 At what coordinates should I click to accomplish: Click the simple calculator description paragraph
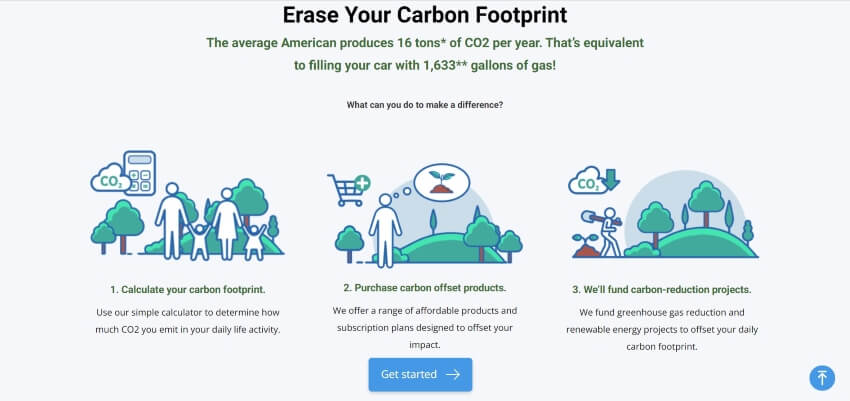coord(188,321)
